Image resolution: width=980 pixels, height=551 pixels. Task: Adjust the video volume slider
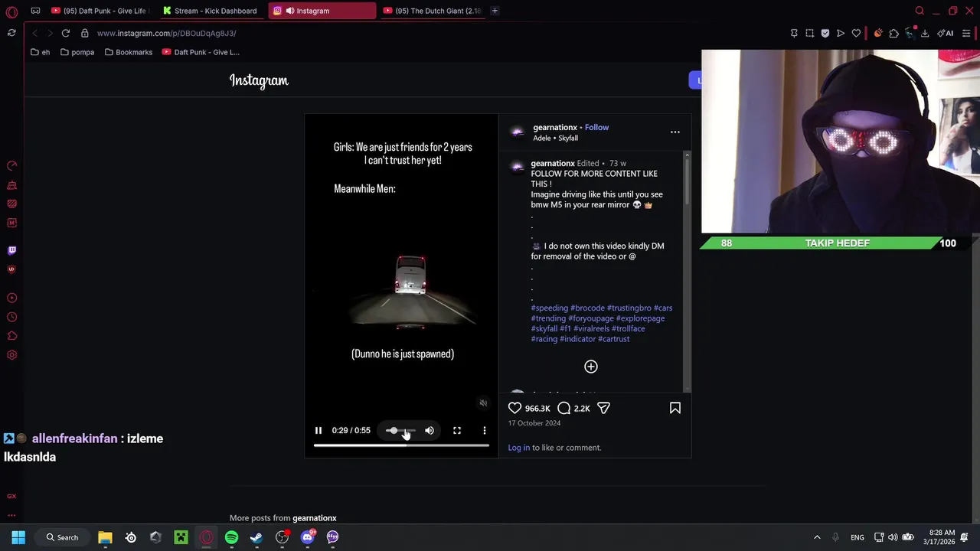coord(401,430)
